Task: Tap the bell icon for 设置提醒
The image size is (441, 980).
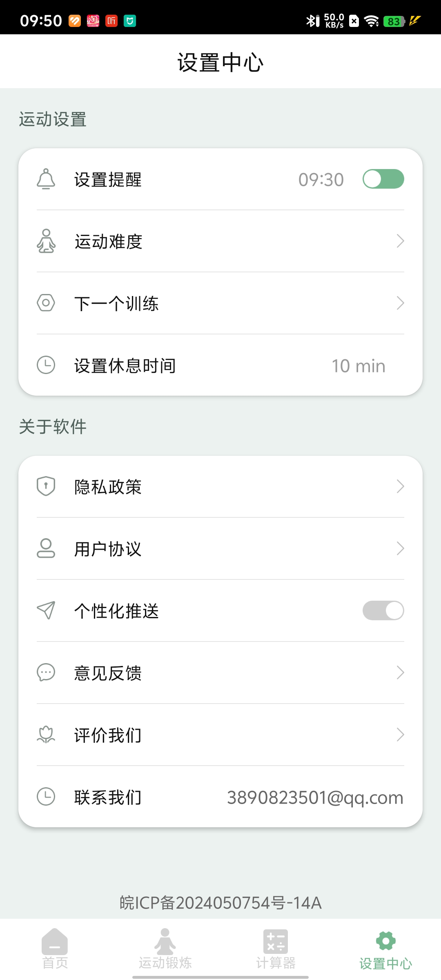Action: pyautogui.click(x=46, y=179)
